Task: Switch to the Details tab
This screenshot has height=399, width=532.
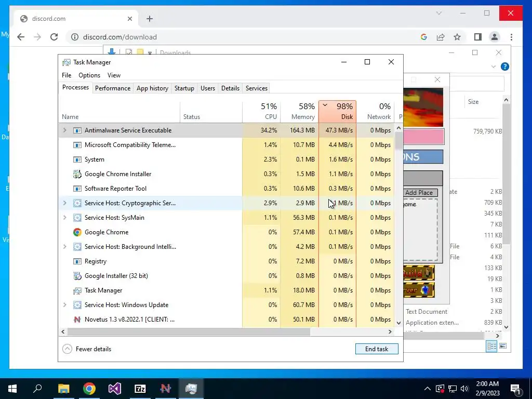Action: click(230, 88)
